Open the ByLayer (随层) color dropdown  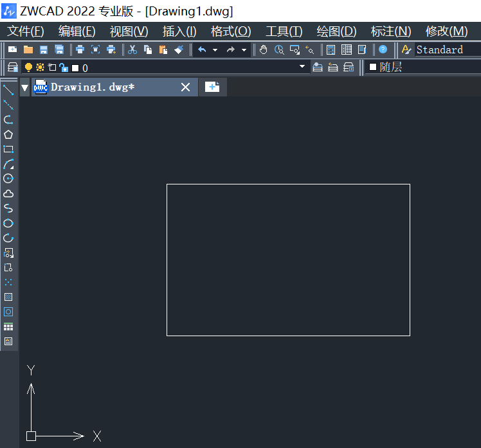point(423,67)
